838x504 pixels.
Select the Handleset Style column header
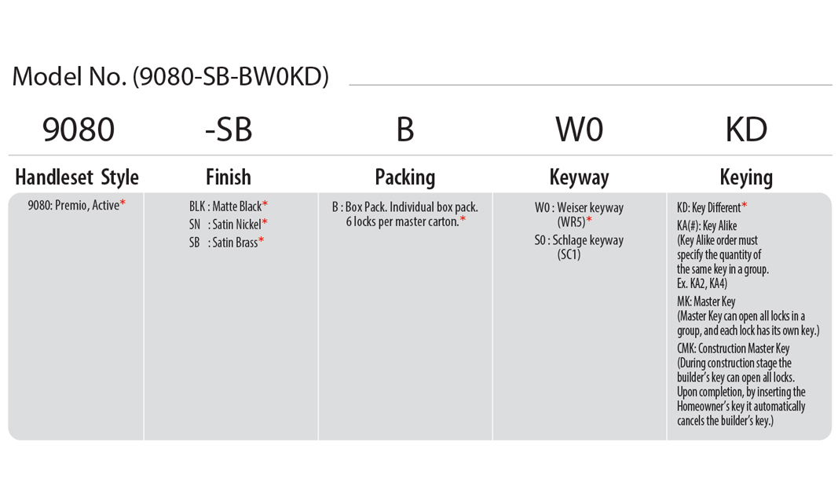[77, 177]
